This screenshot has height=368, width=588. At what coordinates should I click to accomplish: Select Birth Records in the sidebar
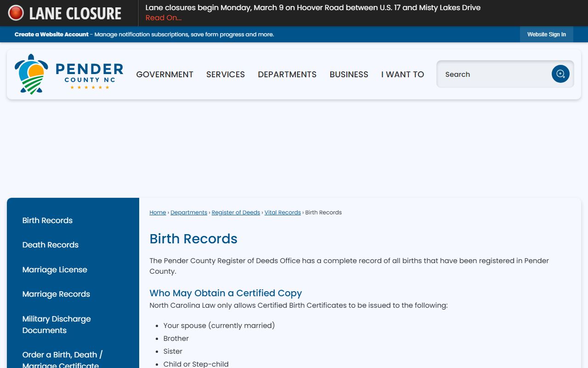[x=47, y=220]
